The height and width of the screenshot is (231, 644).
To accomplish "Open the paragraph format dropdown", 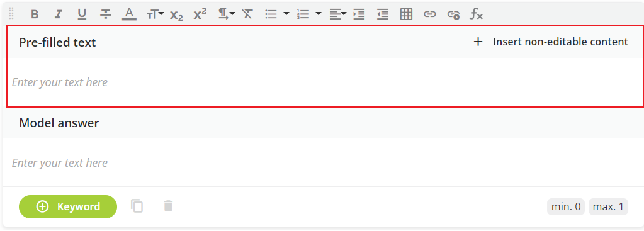I will coord(226,14).
